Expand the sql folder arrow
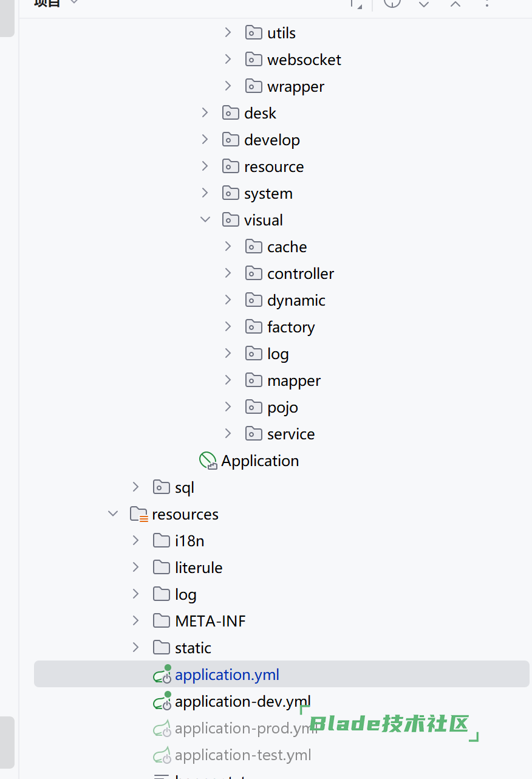The width and height of the screenshot is (532, 779). click(x=136, y=487)
